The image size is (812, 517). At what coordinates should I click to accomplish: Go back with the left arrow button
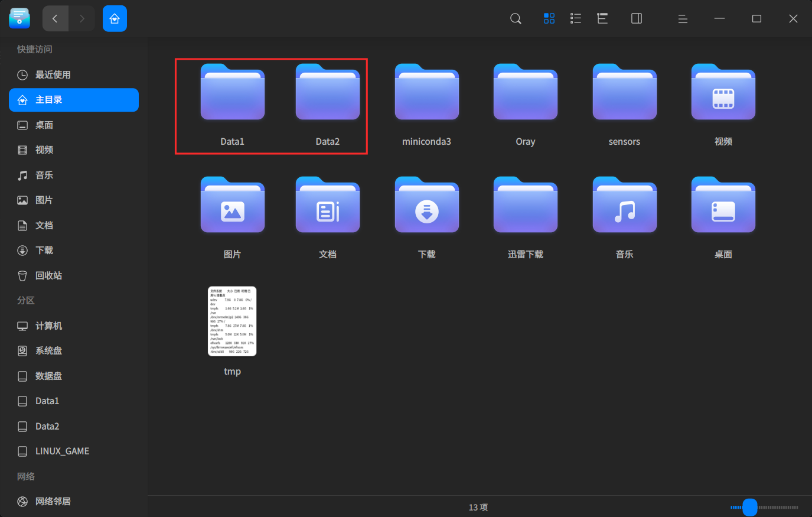click(x=56, y=19)
